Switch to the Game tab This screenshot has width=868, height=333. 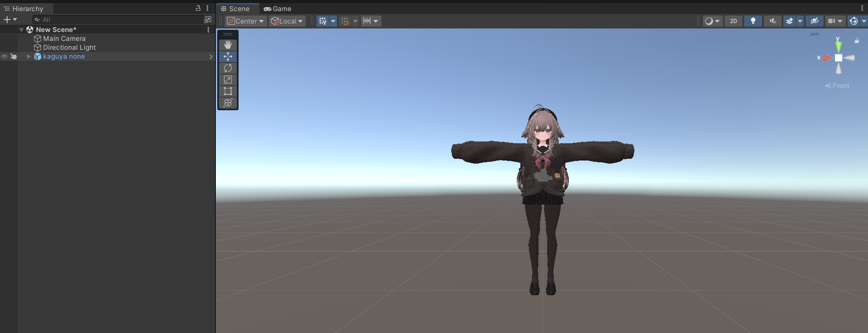tap(277, 9)
